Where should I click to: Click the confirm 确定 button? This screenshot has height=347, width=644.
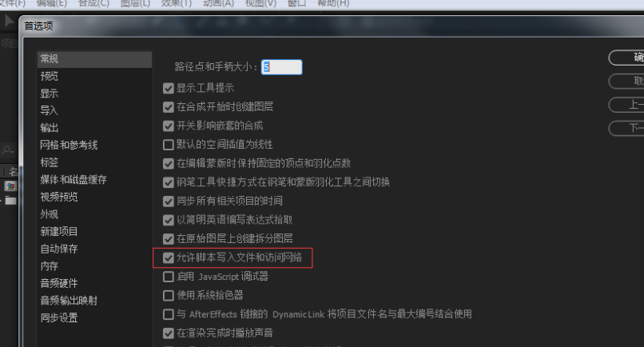click(626, 58)
